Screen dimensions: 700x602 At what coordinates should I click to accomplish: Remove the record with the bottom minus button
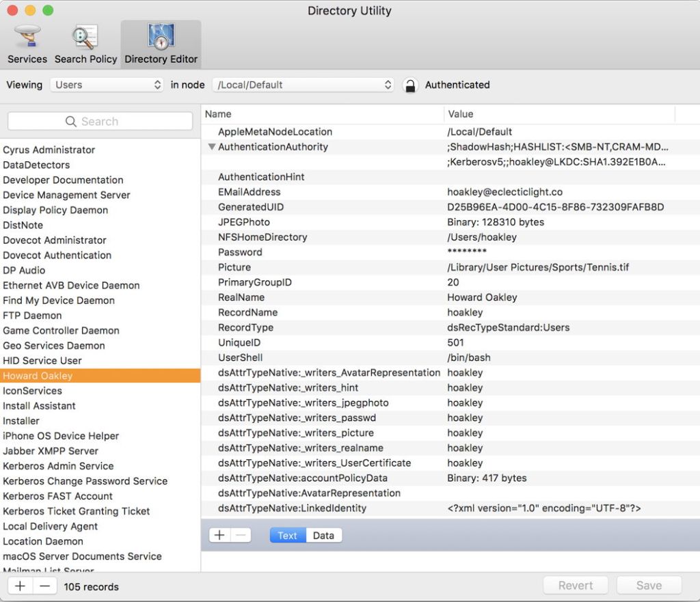44,586
